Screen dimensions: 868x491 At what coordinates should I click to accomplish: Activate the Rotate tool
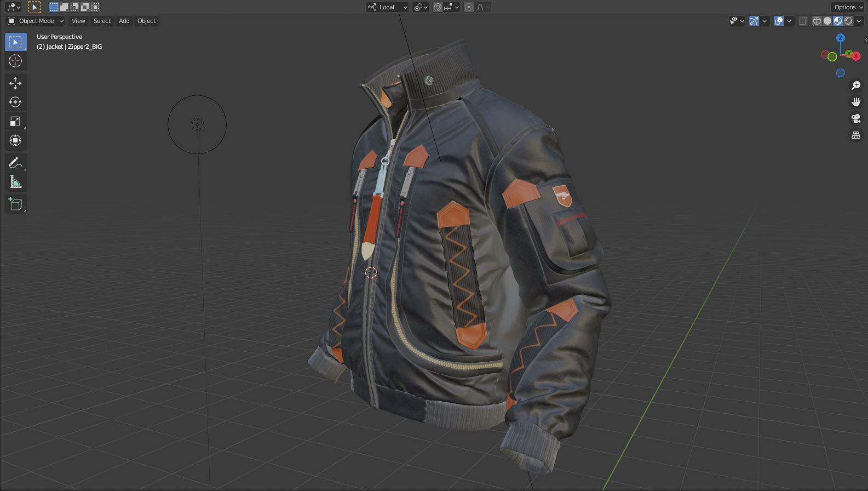pos(15,102)
